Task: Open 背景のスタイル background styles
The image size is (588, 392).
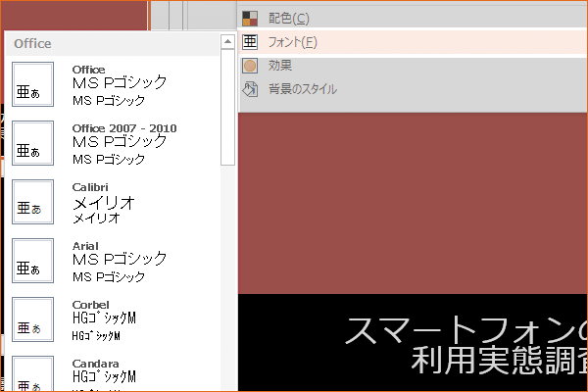Action: [x=413, y=89]
